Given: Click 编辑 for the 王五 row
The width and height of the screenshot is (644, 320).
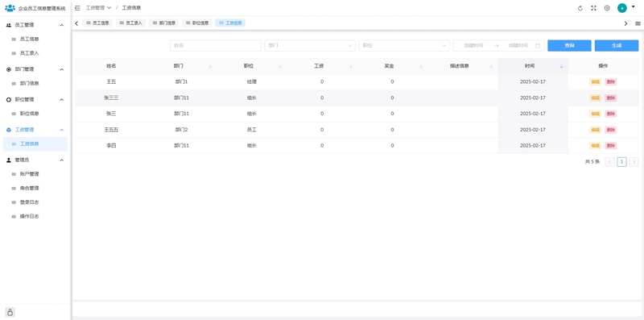Looking at the screenshot, I should pyautogui.click(x=595, y=82).
